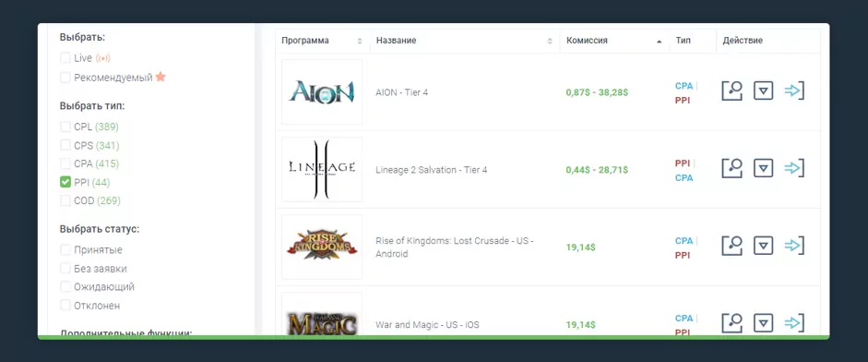Click the 19,14$ commission for War and Magic
Screen dimensions: 868x362
[581, 325]
